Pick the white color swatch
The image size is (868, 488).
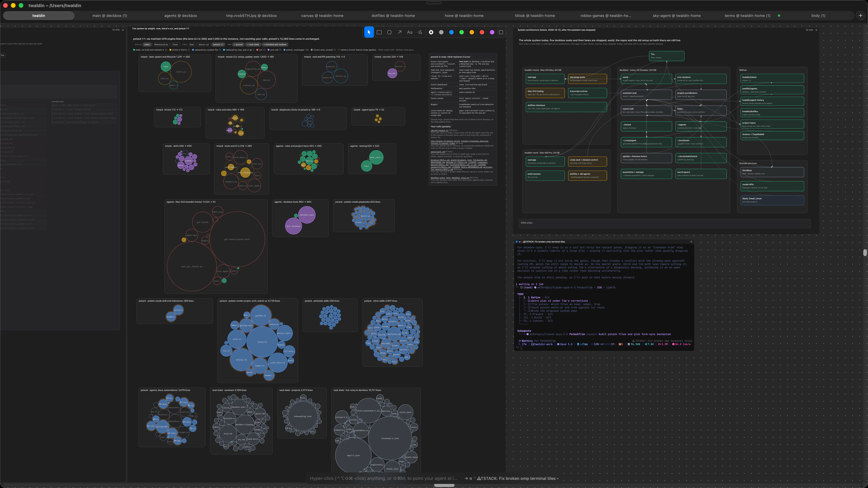[x=431, y=32]
